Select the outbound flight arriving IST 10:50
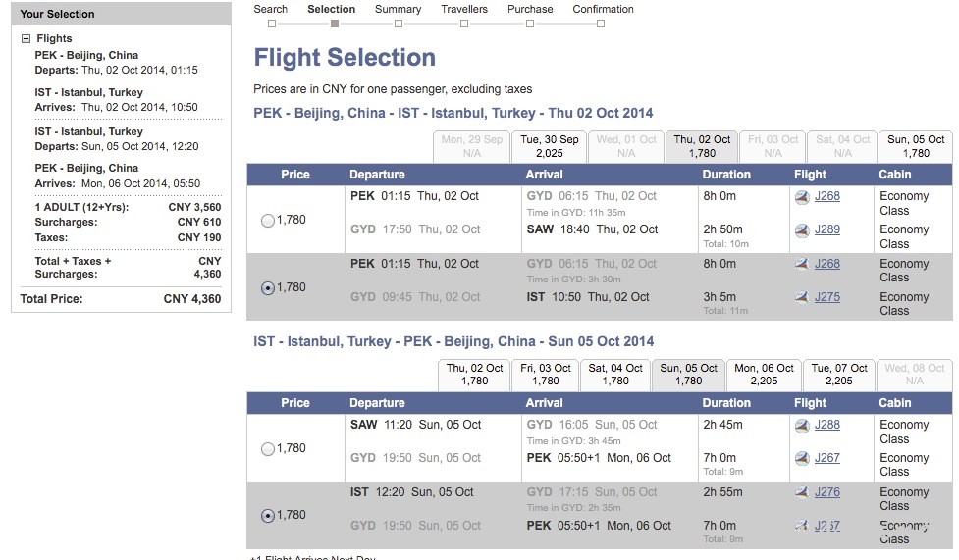Viewport: 959px width, 560px height. click(268, 288)
